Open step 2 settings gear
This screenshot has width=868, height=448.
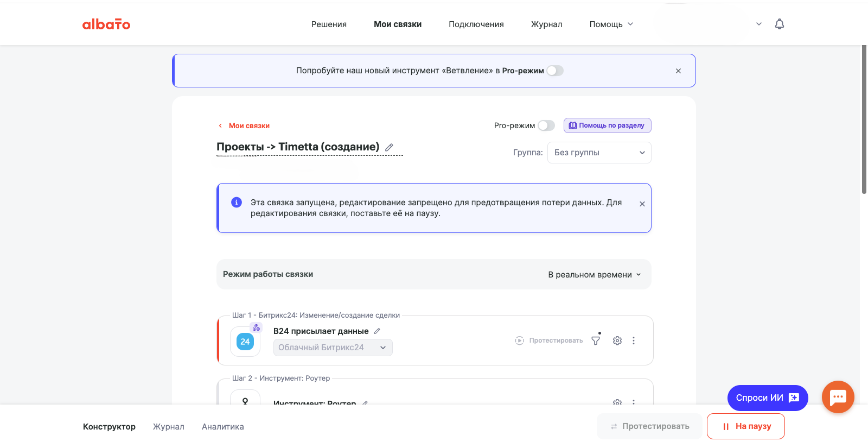(x=617, y=402)
